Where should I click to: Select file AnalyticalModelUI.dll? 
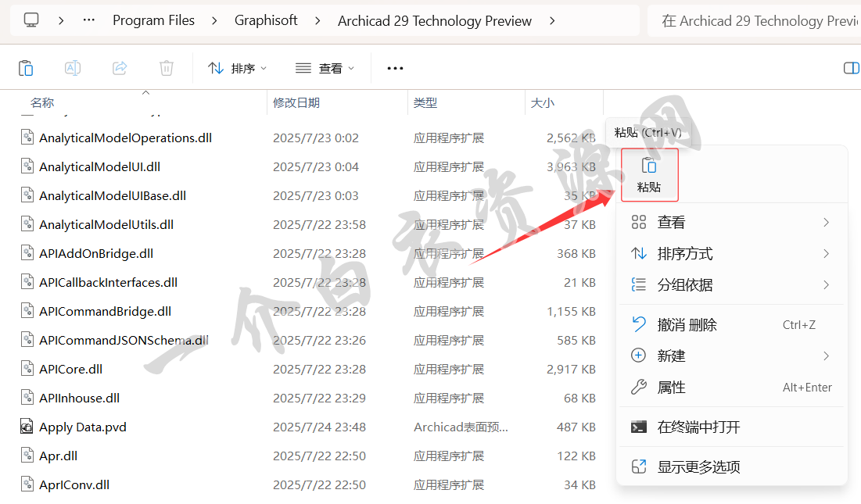[99, 166]
